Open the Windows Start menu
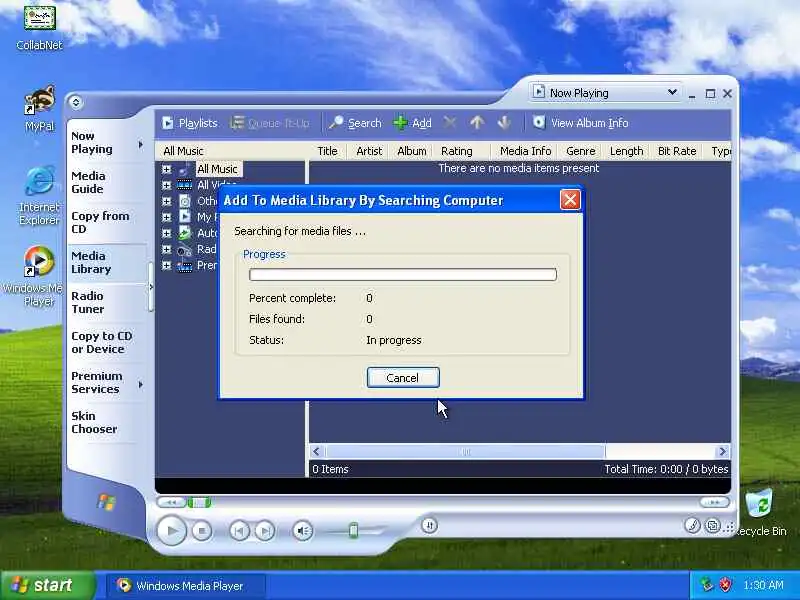800x600 pixels. (47, 585)
